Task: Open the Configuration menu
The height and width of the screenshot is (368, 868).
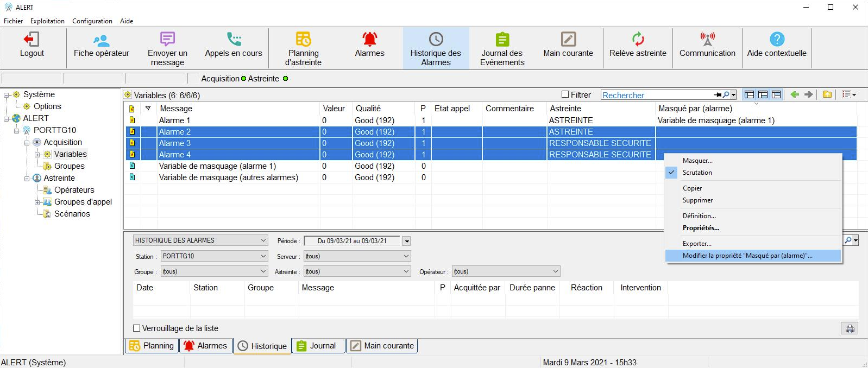Action: (92, 21)
